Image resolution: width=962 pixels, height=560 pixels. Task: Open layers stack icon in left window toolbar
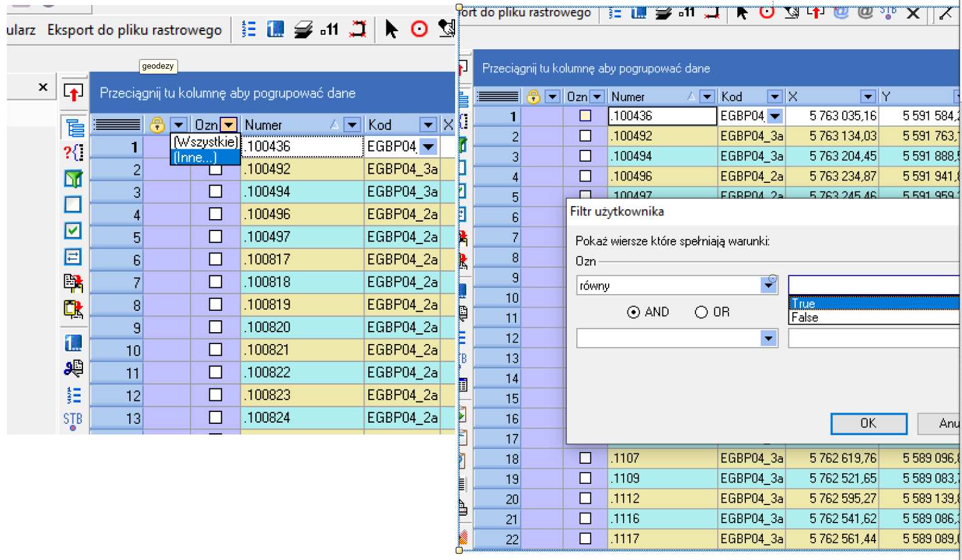point(303,29)
